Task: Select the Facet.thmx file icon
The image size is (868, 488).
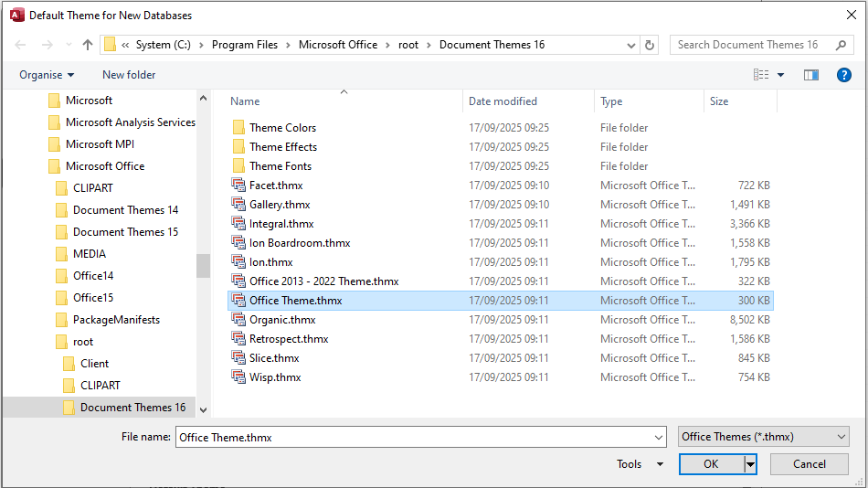Action: pyautogui.click(x=238, y=185)
